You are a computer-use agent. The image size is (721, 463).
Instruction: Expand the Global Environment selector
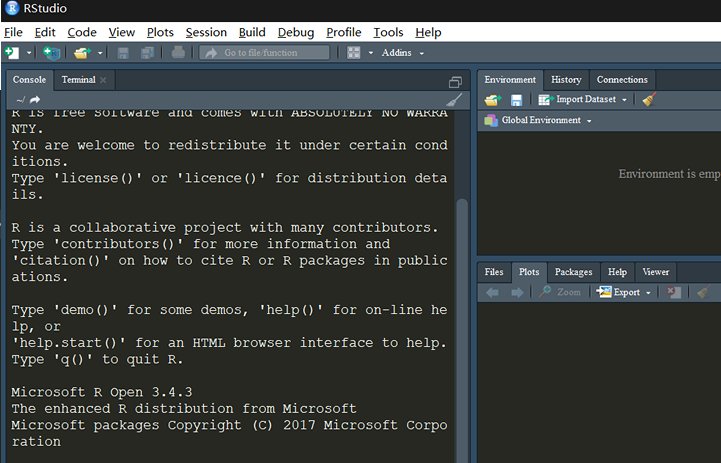pos(538,121)
